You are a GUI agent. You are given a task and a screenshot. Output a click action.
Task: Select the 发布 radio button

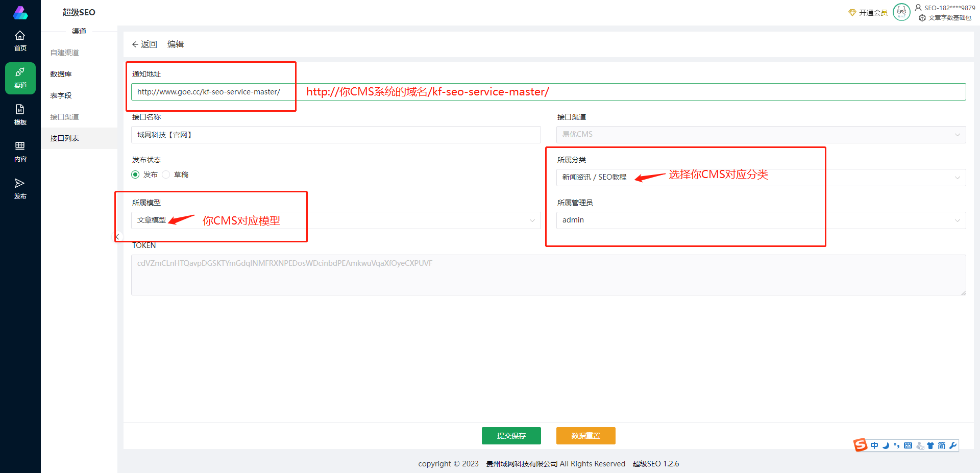tap(135, 175)
